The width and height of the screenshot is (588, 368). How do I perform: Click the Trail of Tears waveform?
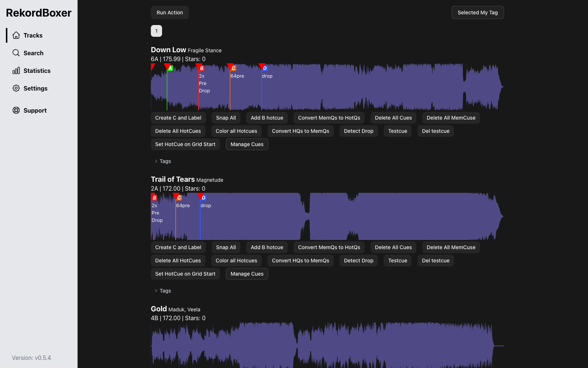[x=327, y=216]
